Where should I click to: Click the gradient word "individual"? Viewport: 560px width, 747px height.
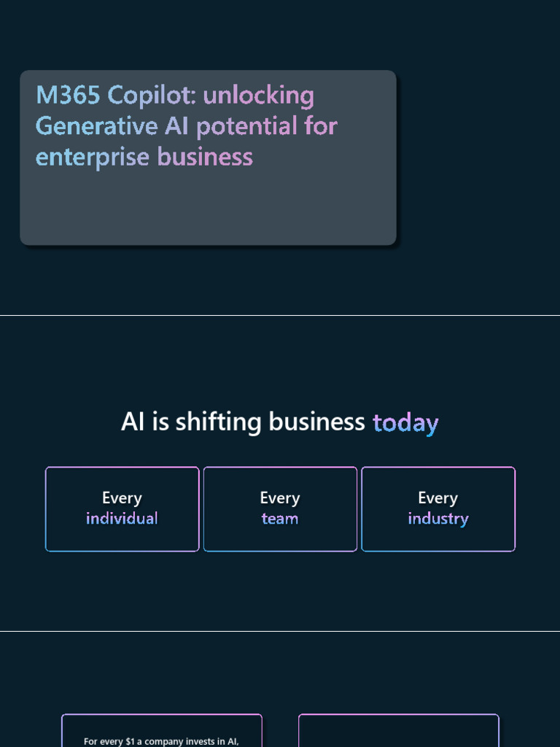pos(122,519)
